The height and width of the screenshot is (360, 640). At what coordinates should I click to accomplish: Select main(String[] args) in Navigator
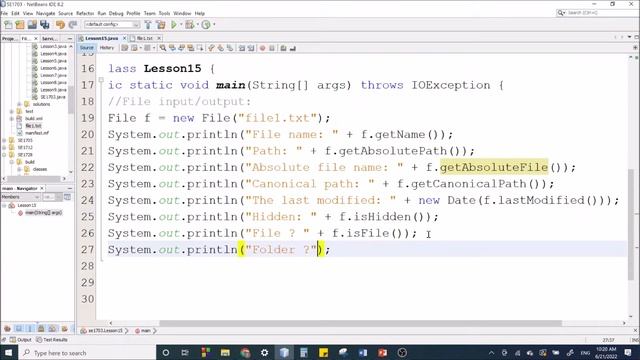click(44, 213)
